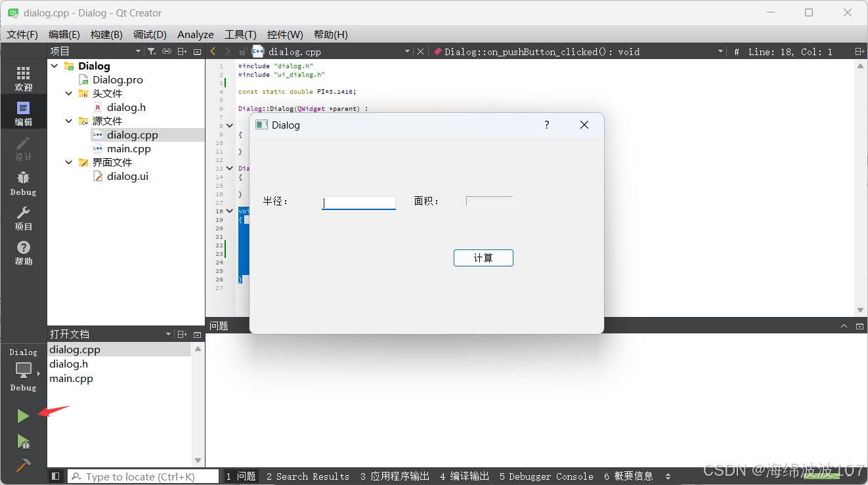The width and height of the screenshot is (868, 485).
Task: Close the dialog.cpp document with X
Action: point(420,51)
